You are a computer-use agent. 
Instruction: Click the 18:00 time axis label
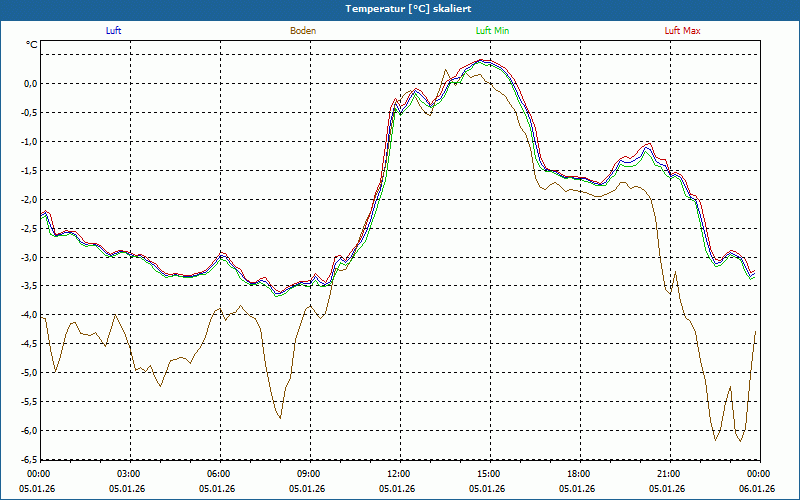580,474
